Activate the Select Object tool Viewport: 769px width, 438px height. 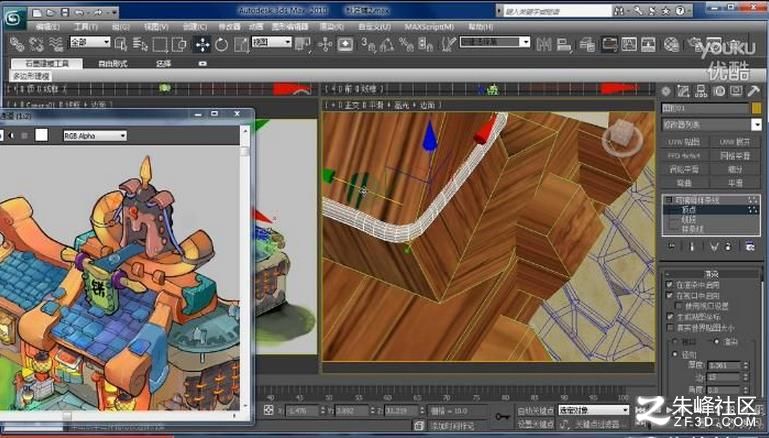pyautogui.click(x=121, y=44)
